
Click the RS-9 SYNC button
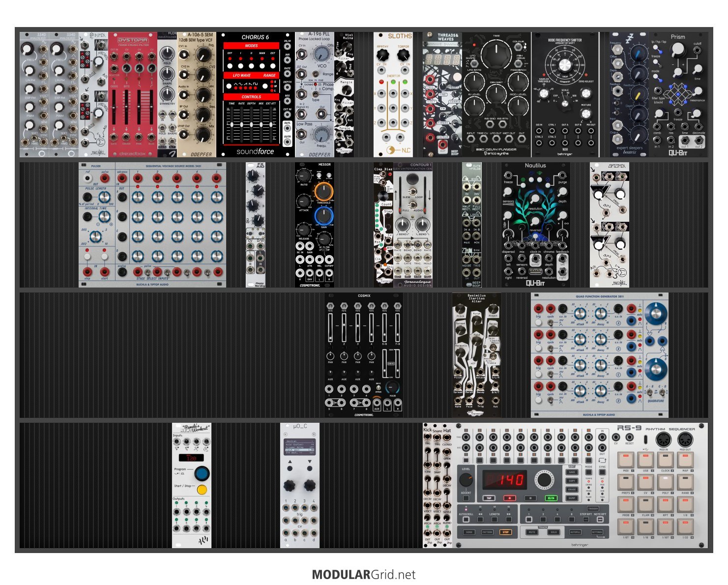coord(602,472)
